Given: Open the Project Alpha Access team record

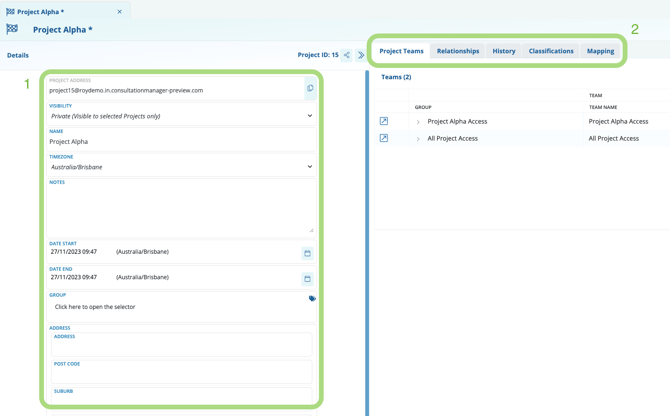Looking at the screenshot, I should point(384,121).
